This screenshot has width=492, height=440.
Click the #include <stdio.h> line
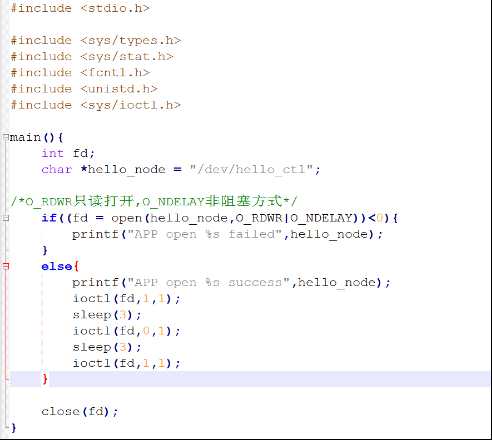[x=80, y=8]
